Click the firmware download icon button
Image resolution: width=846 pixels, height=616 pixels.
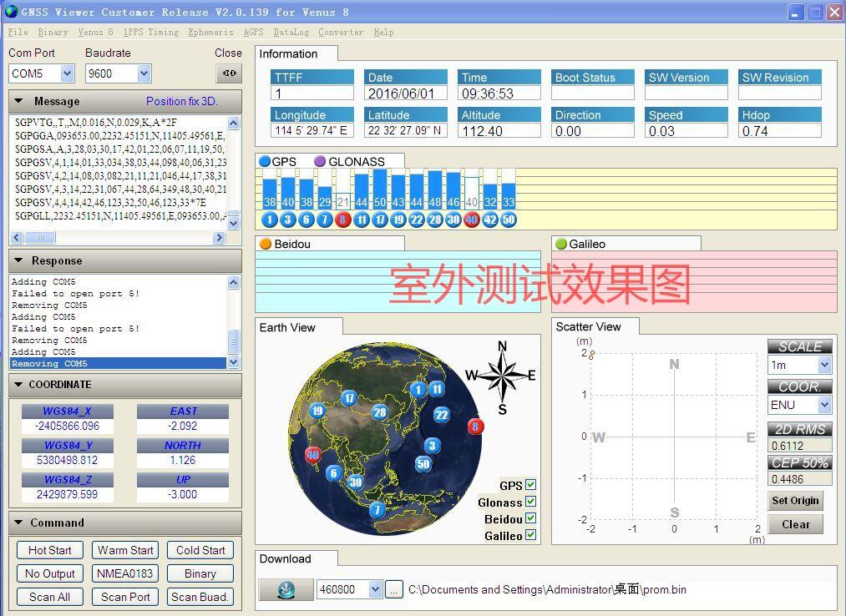286,589
